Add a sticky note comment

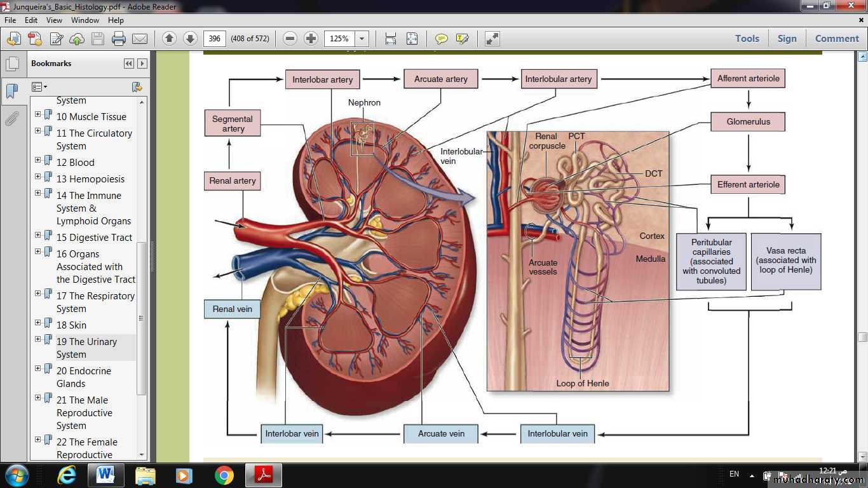[x=441, y=39]
